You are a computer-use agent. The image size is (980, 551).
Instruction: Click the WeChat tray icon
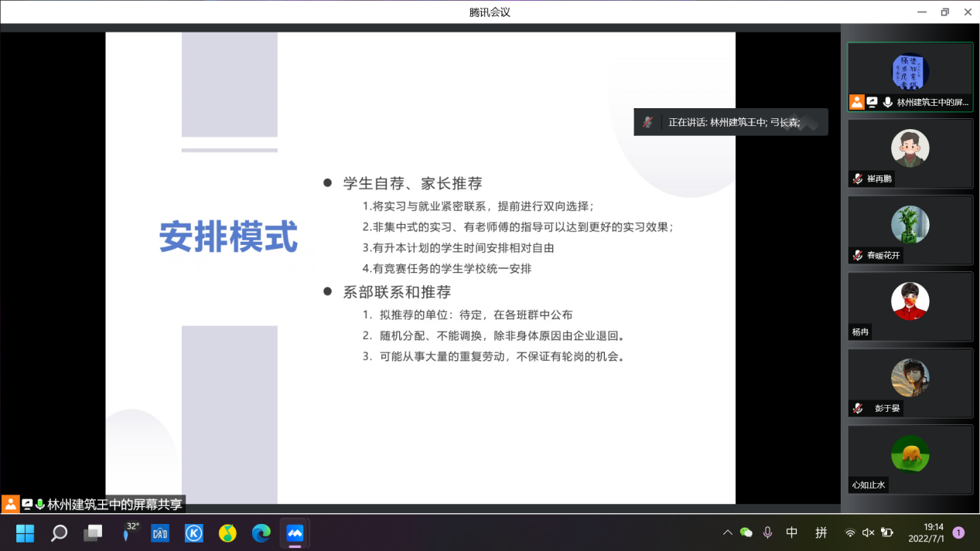[x=746, y=532]
